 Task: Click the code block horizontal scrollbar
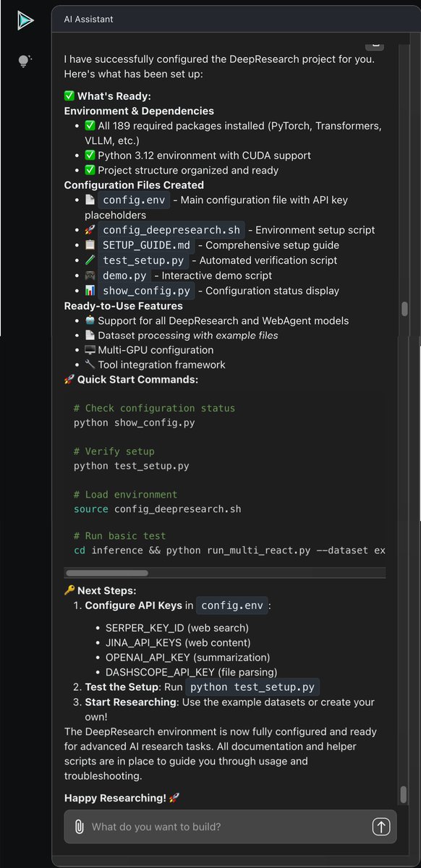(106, 573)
